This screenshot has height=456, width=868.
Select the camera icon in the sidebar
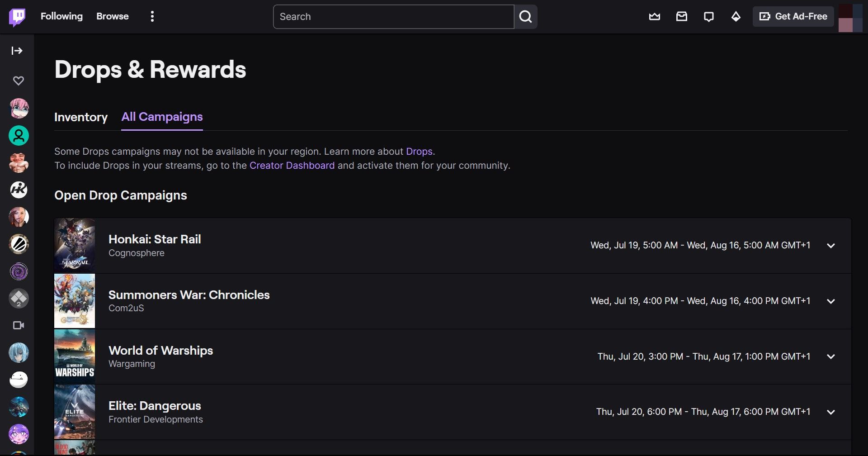click(x=18, y=325)
